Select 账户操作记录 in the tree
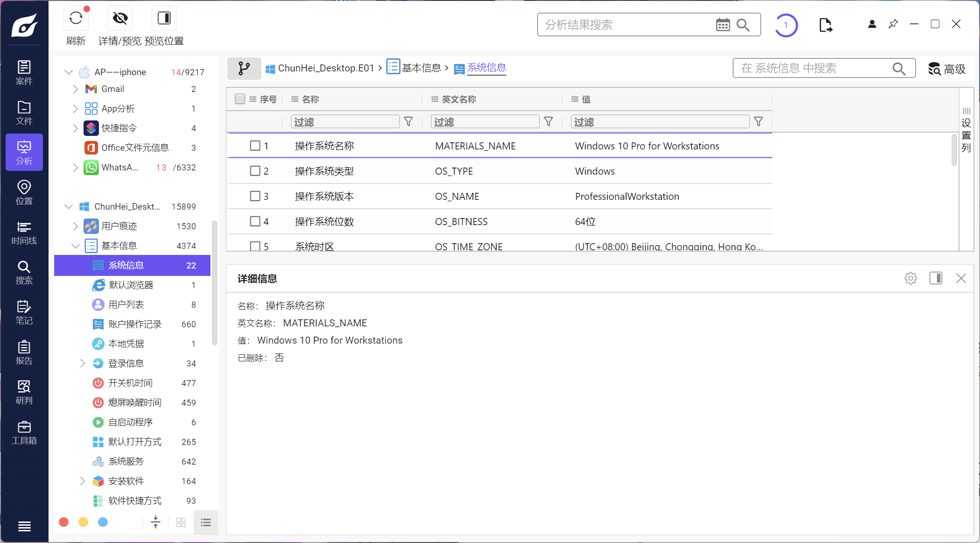This screenshot has width=980, height=543. coord(132,324)
